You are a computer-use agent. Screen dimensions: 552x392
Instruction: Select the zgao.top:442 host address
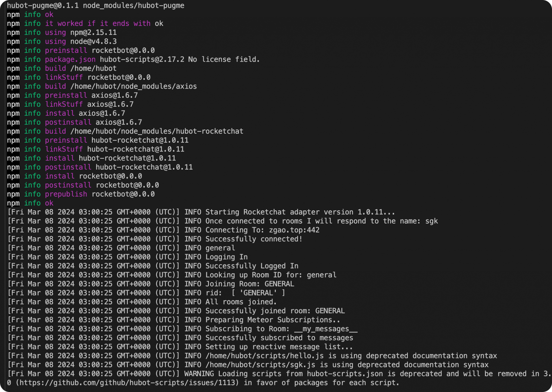(x=294, y=230)
